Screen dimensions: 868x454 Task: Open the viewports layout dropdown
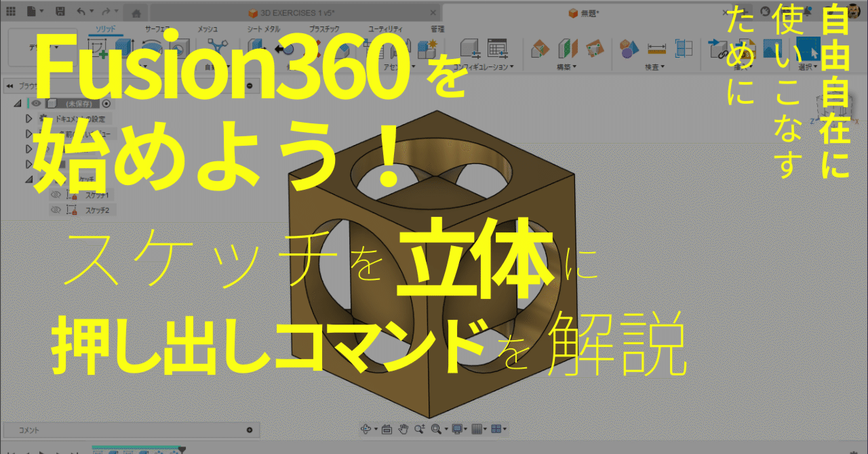[496, 428]
